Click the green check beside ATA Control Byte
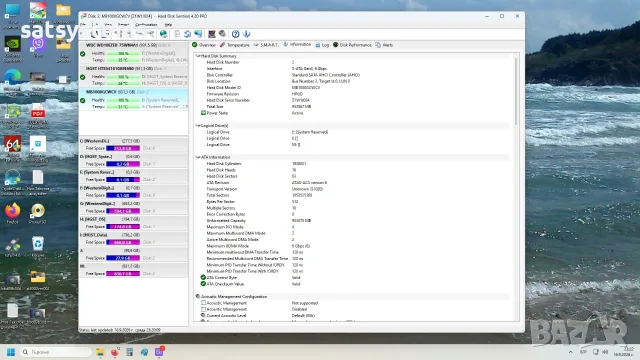Viewport: 640px width, 360px height. pos(203,278)
